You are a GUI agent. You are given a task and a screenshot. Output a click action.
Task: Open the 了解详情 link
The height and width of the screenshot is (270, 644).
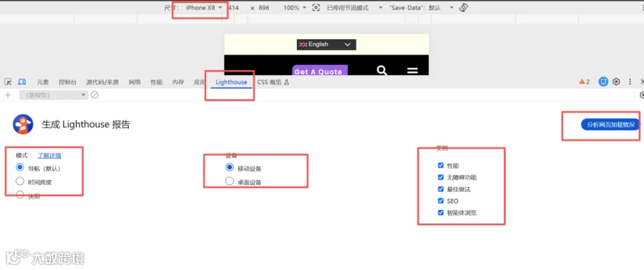coord(49,155)
